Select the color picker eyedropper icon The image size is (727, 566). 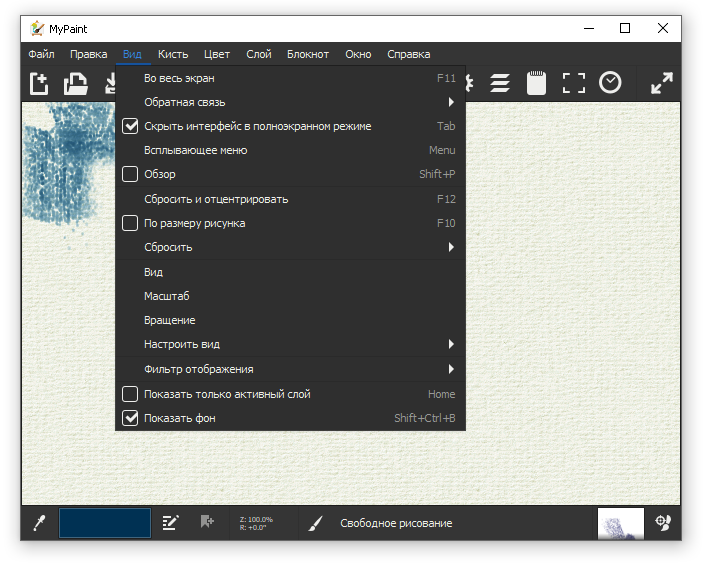click(x=39, y=523)
